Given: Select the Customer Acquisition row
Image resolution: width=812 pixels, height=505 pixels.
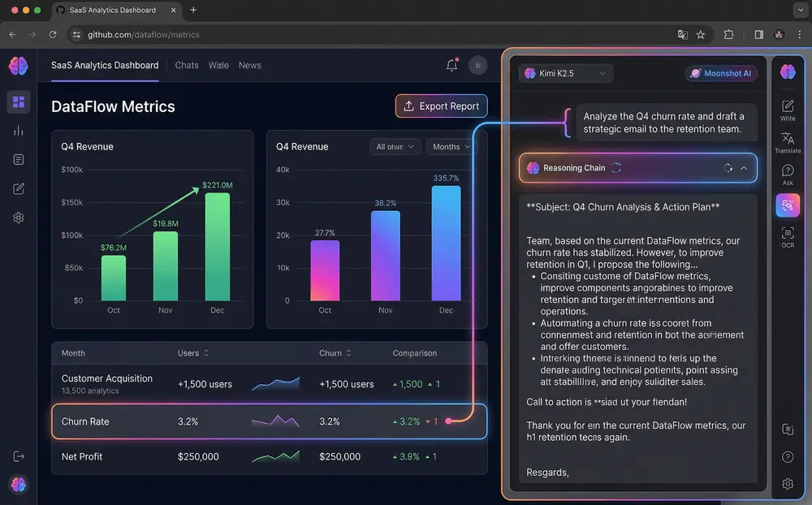Looking at the screenshot, I should tap(270, 384).
